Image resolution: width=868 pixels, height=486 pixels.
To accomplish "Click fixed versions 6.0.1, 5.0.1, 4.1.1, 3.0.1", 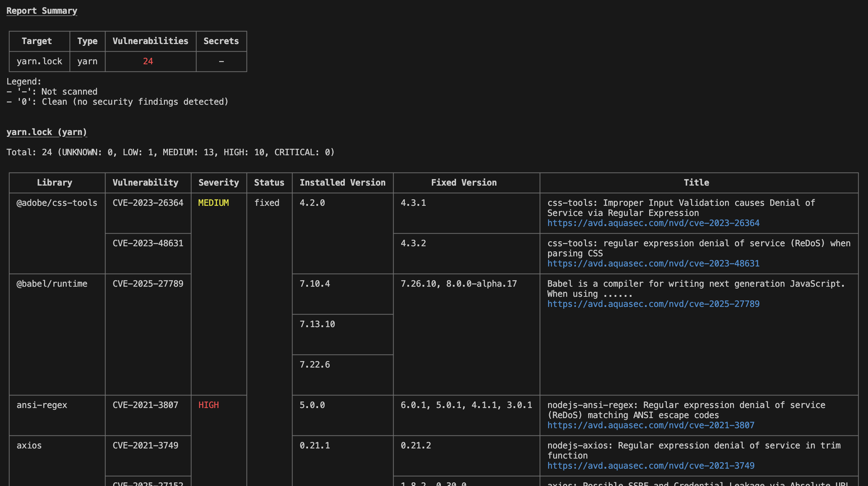I will pyautogui.click(x=466, y=405).
